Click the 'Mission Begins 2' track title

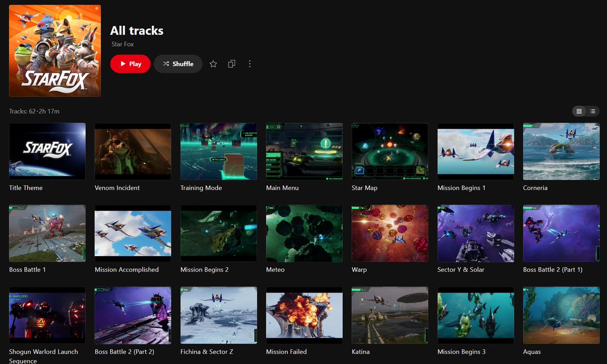(x=205, y=269)
